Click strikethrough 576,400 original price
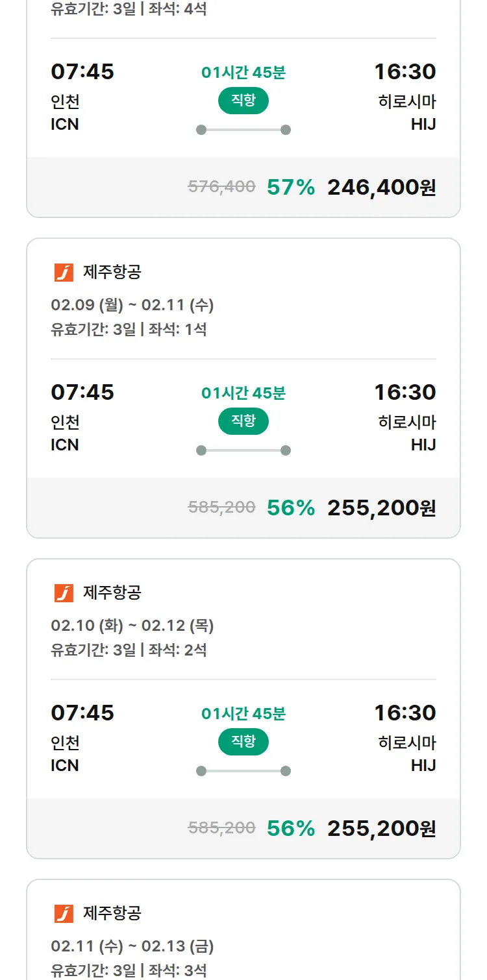 (x=221, y=187)
